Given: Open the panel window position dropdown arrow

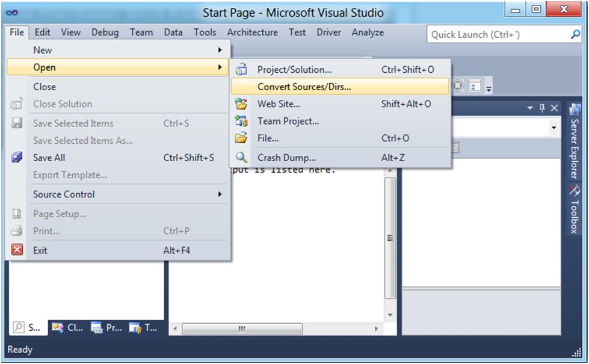Looking at the screenshot, I should 530,108.
